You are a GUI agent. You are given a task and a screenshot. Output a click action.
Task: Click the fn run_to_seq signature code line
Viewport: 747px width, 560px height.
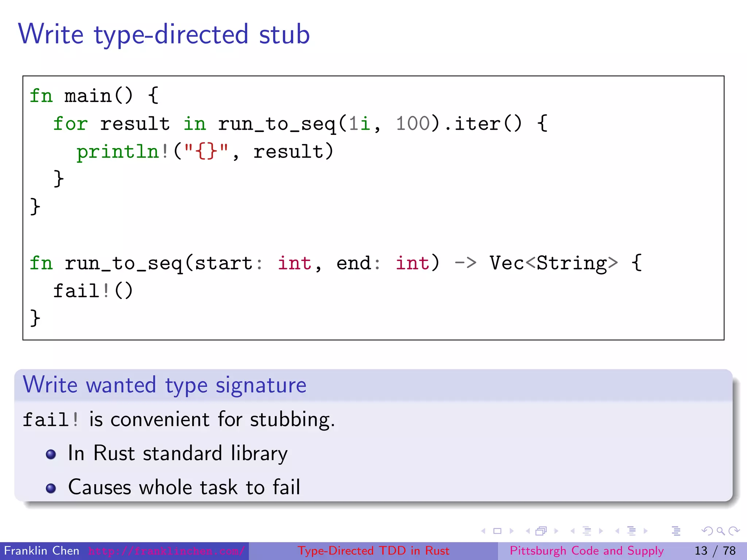pos(336,263)
